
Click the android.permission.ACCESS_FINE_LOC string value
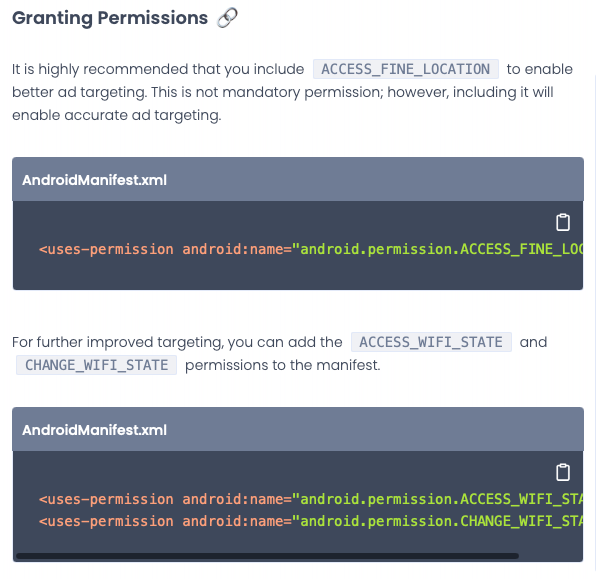coord(437,249)
